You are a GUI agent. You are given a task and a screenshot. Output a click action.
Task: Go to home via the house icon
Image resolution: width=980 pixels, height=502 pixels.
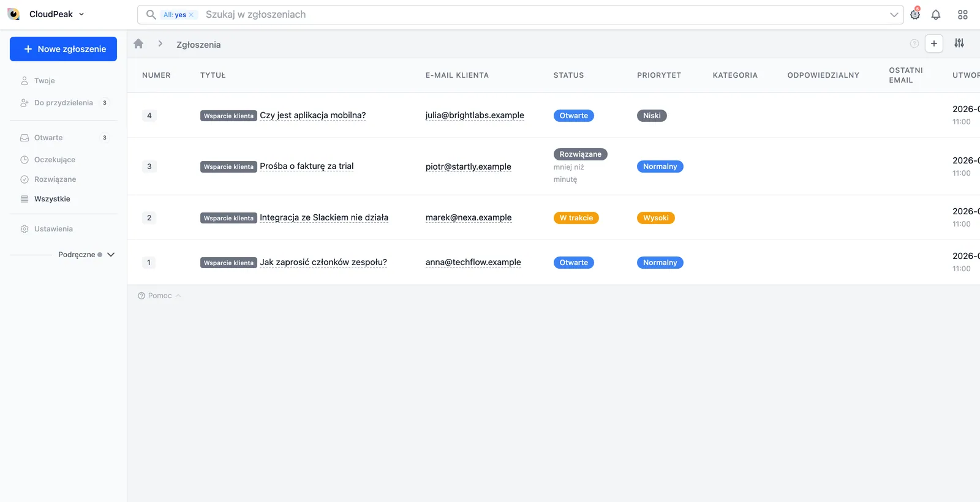click(x=138, y=43)
